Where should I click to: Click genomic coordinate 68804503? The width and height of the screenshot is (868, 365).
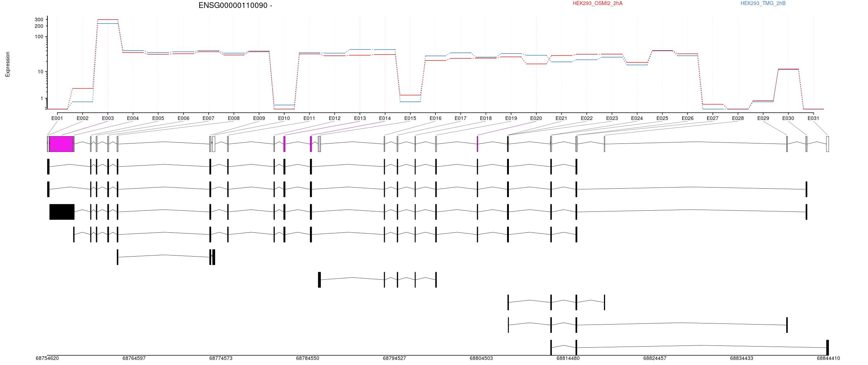481,358
